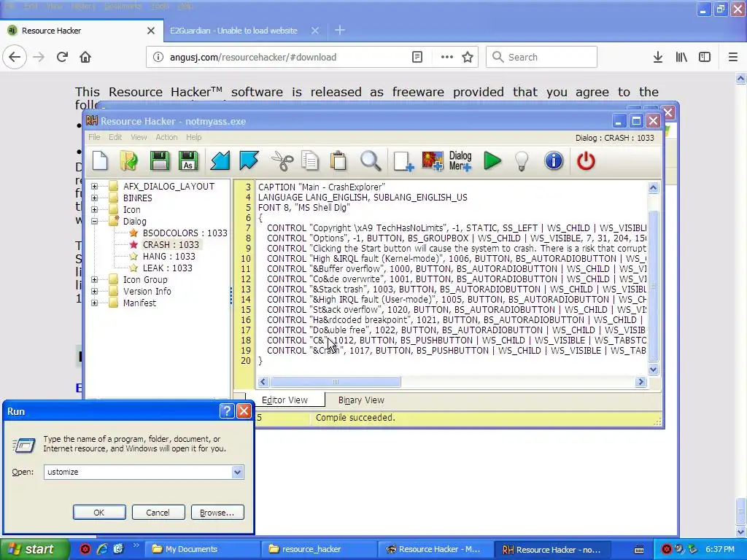Image resolution: width=747 pixels, height=560 pixels.
Task: Click the Run dialog help question icon
Action: [x=227, y=411]
